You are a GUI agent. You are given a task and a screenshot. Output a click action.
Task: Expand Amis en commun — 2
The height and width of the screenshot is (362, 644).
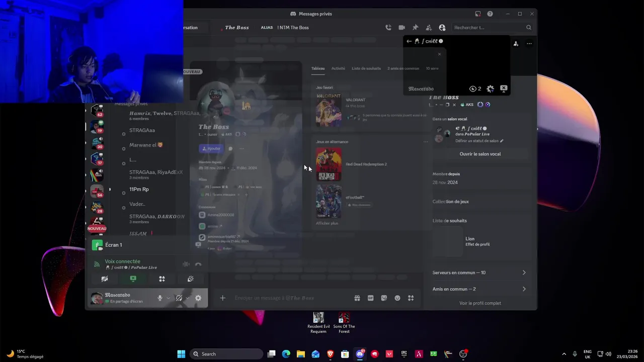click(480, 289)
